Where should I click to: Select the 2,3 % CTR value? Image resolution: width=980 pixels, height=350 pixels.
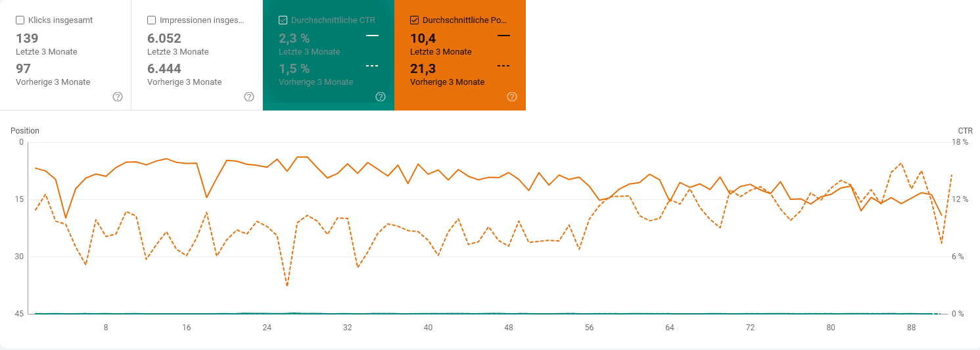(294, 38)
